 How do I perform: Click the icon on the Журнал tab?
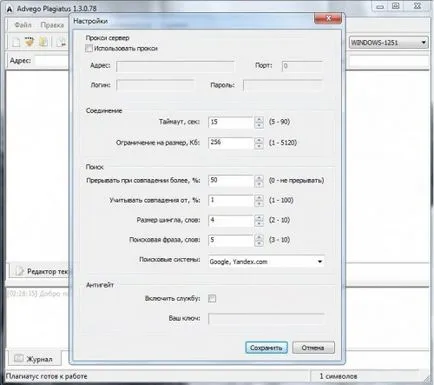19,358
